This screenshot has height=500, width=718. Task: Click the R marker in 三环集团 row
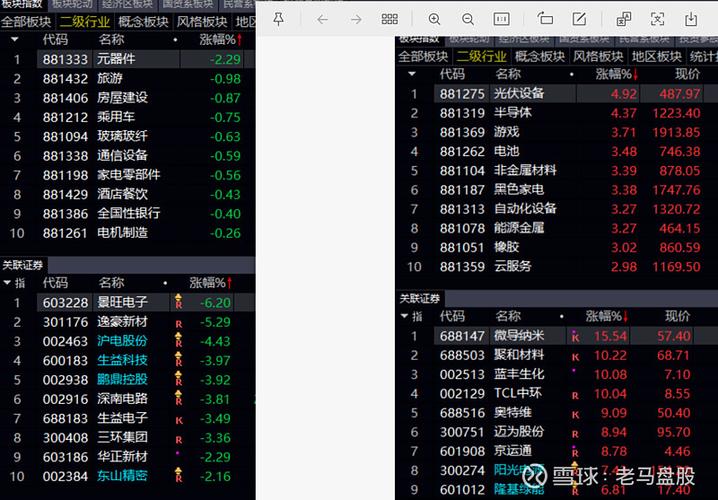tap(179, 440)
